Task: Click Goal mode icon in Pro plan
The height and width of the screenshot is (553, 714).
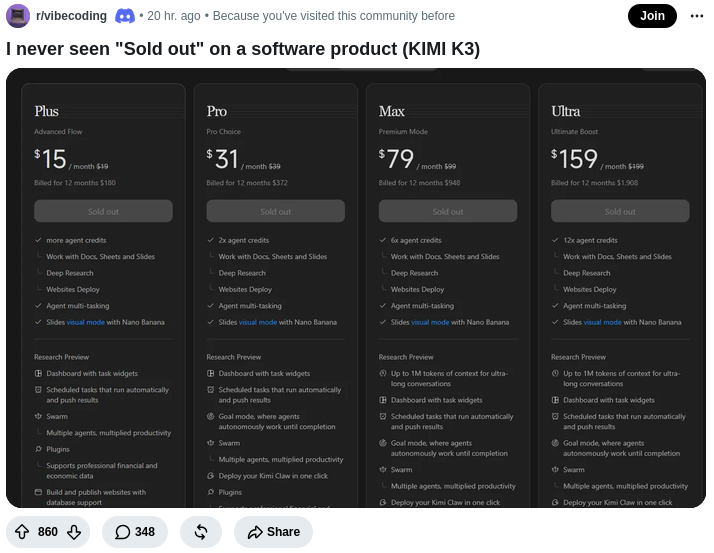Action: coord(210,416)
